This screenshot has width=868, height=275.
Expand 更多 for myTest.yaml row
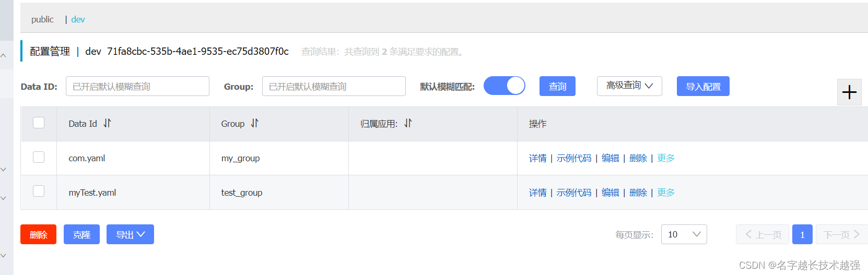(666, 193)
